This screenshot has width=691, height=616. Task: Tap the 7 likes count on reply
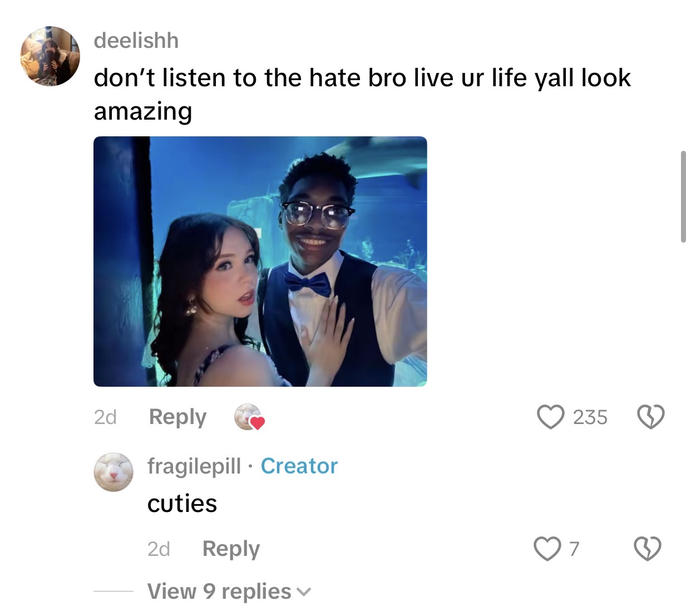(x=574, y=549)
